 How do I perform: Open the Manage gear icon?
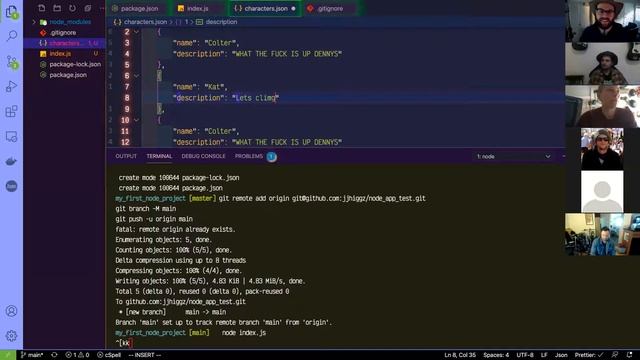point(11,336)
